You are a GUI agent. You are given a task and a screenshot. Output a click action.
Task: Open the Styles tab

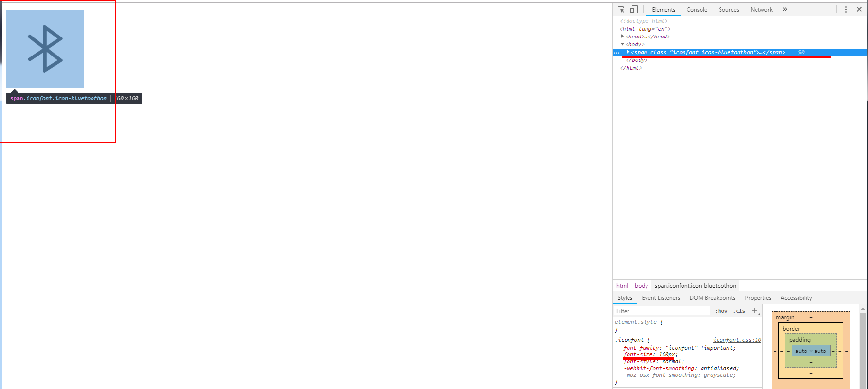tap(625, 298)
